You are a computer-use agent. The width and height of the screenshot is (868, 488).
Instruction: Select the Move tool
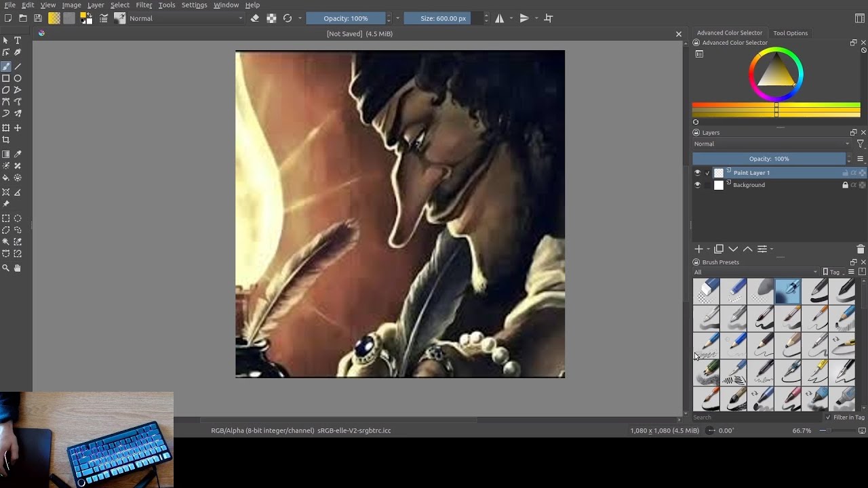18,128
